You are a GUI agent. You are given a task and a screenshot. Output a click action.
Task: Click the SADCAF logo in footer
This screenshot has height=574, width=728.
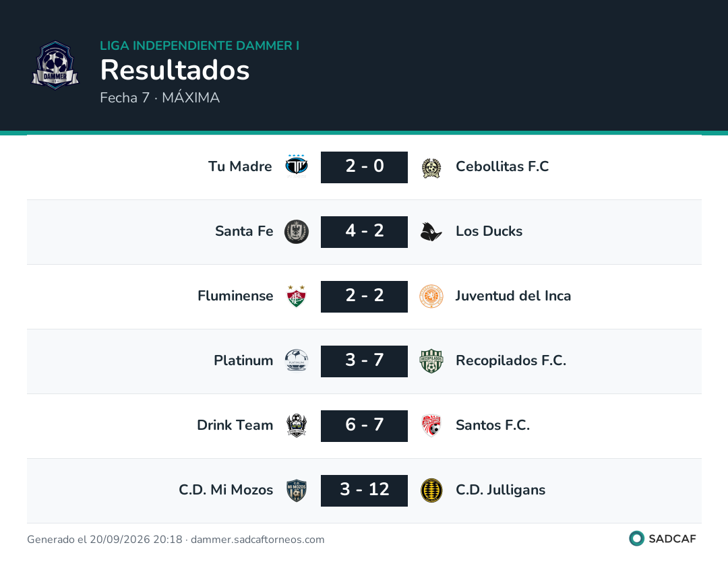[x=662, y=538]
